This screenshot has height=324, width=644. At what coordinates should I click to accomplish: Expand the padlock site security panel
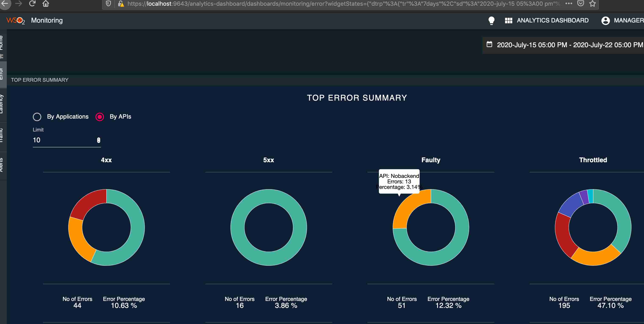121,4
